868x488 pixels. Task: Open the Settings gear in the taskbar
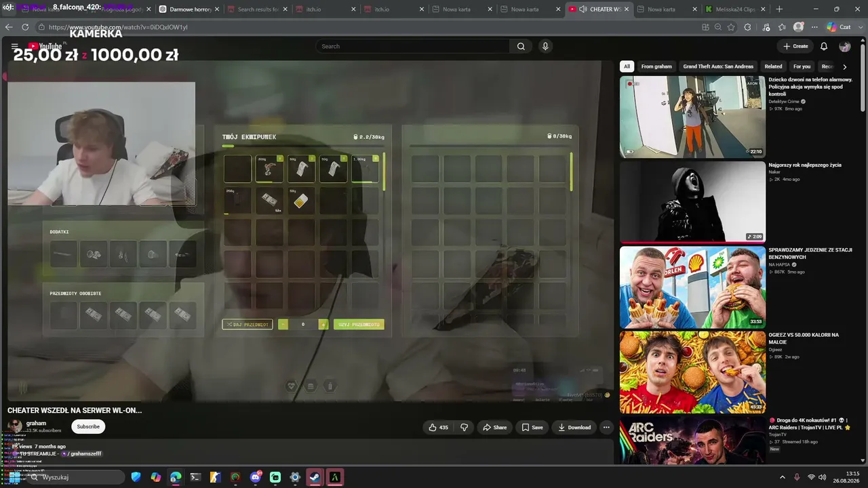pyautogui.click(x=295, y=477)
